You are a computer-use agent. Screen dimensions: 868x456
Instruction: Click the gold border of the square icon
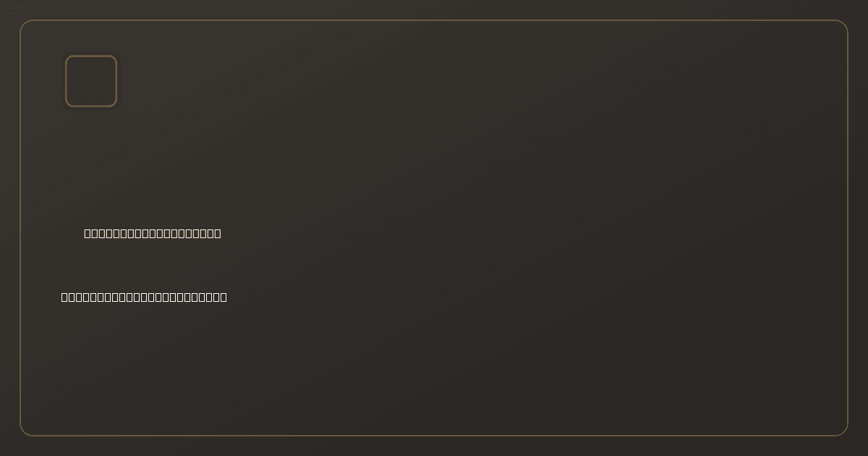pos(91,56)
